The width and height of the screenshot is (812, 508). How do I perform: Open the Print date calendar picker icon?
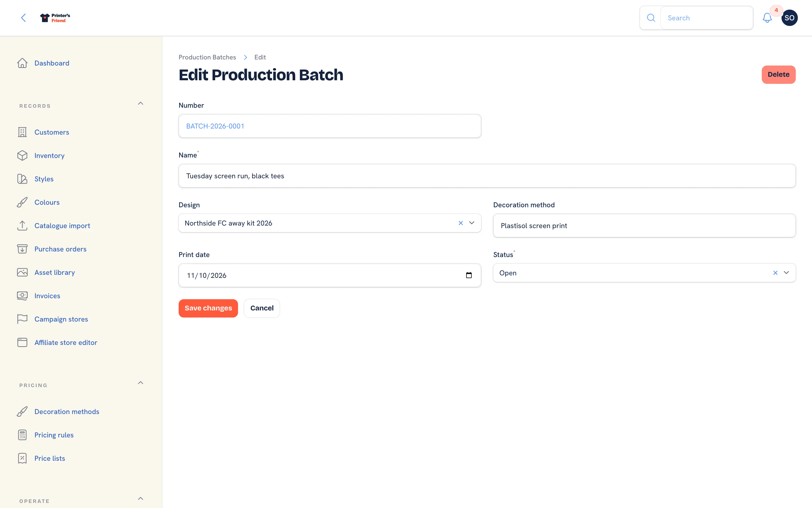(x=469, y=275)
